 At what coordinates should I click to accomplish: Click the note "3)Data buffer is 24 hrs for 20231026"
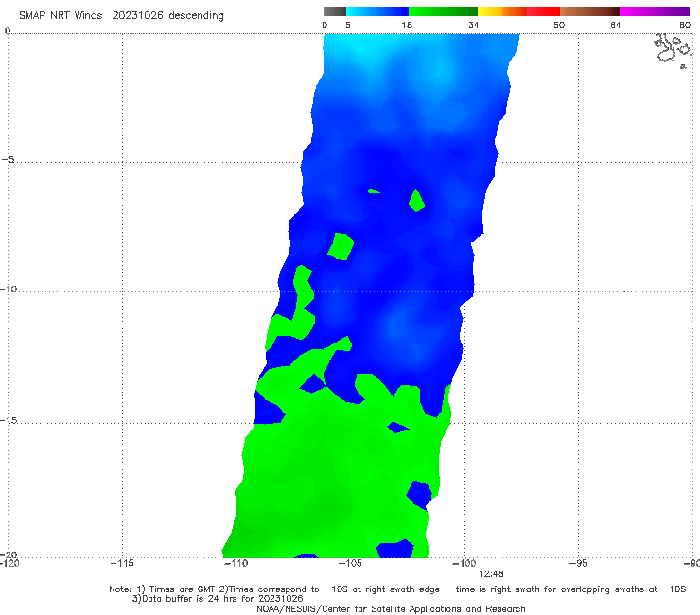tap(218, 599)
